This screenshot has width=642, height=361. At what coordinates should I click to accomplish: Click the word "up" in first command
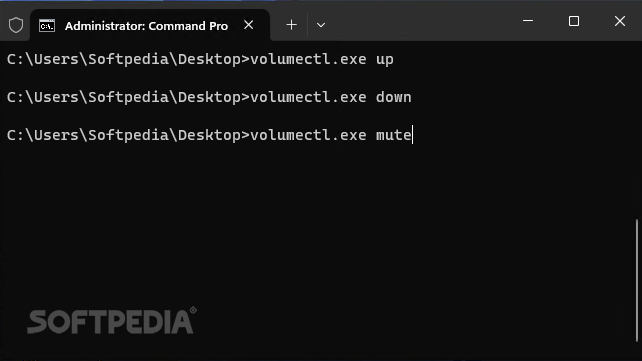(384, 60)
